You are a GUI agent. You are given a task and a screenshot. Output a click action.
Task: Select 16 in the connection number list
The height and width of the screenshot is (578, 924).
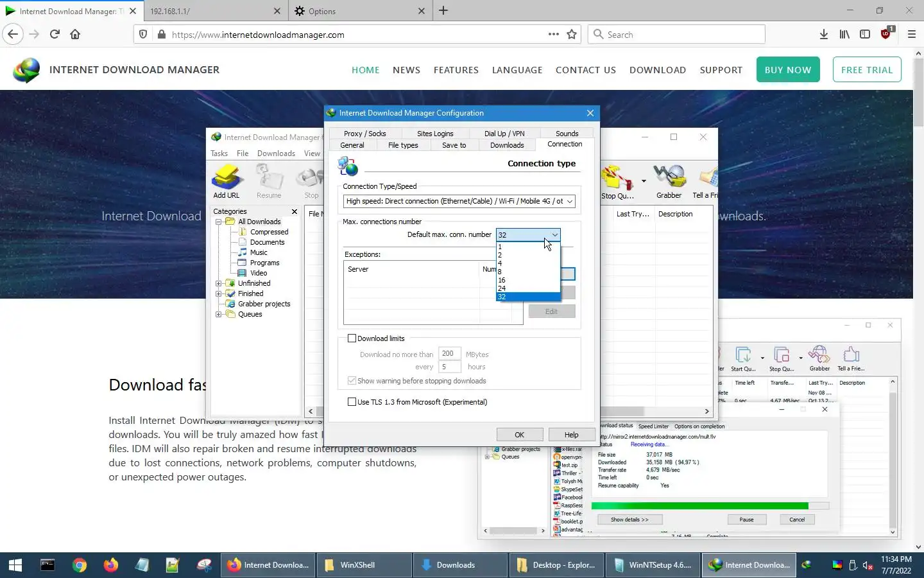pyautogui.click(x=528, y=280)
